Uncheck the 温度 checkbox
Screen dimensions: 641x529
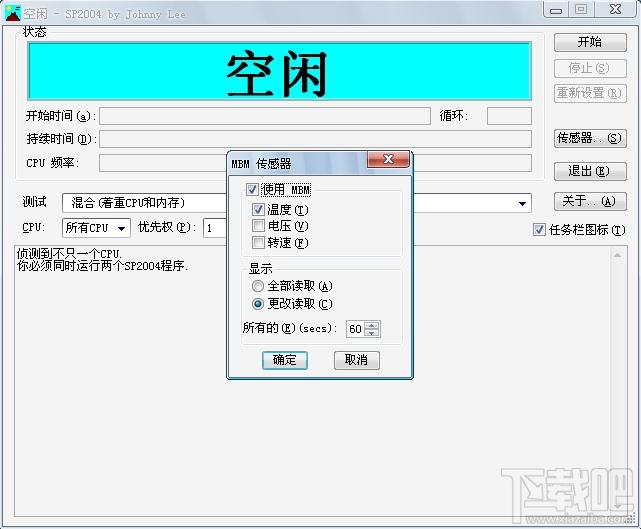click(258, 209)
